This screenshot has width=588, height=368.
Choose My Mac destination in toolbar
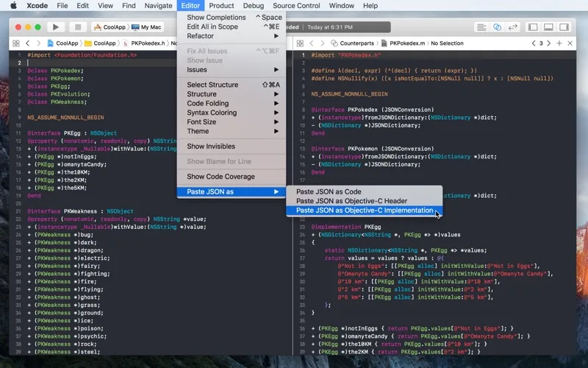tap(146, 27)
